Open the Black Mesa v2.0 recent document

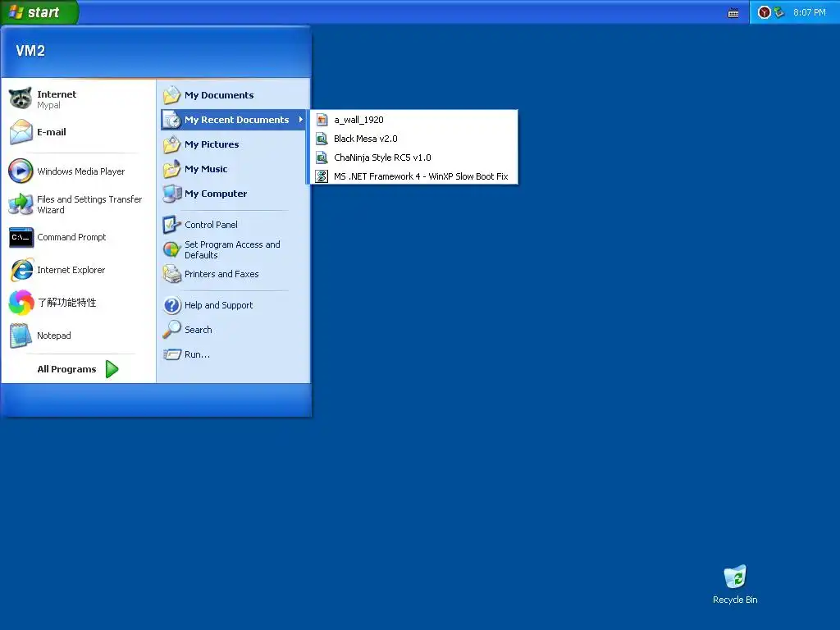coord(414,139)
